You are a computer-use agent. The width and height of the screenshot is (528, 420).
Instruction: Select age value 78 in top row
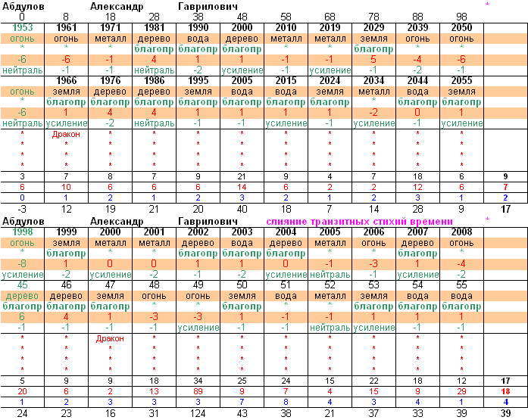373,17
